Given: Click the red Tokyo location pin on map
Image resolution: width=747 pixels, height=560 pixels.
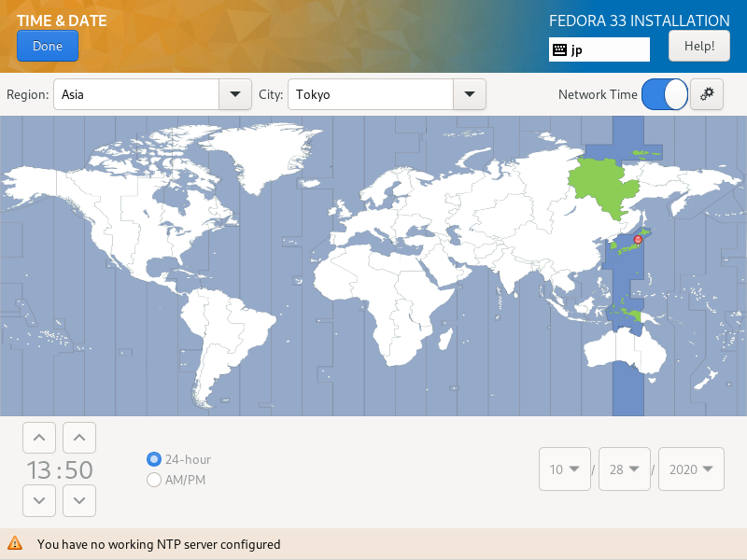Looking at the screenshot, I should point(638,240).
